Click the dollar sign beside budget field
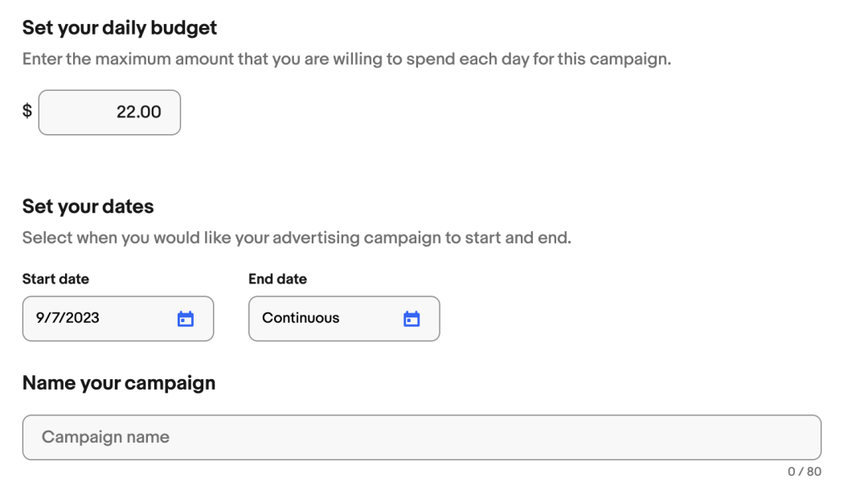Viewport: 868px width, 490px height. click(27, 112)
